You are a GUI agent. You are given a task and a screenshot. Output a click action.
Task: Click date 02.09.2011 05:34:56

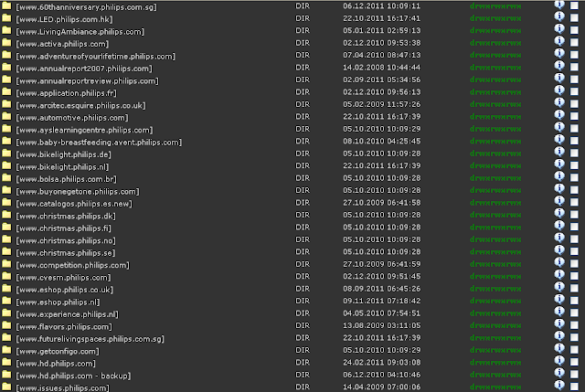pyautogui.click(x=382, y=79)
